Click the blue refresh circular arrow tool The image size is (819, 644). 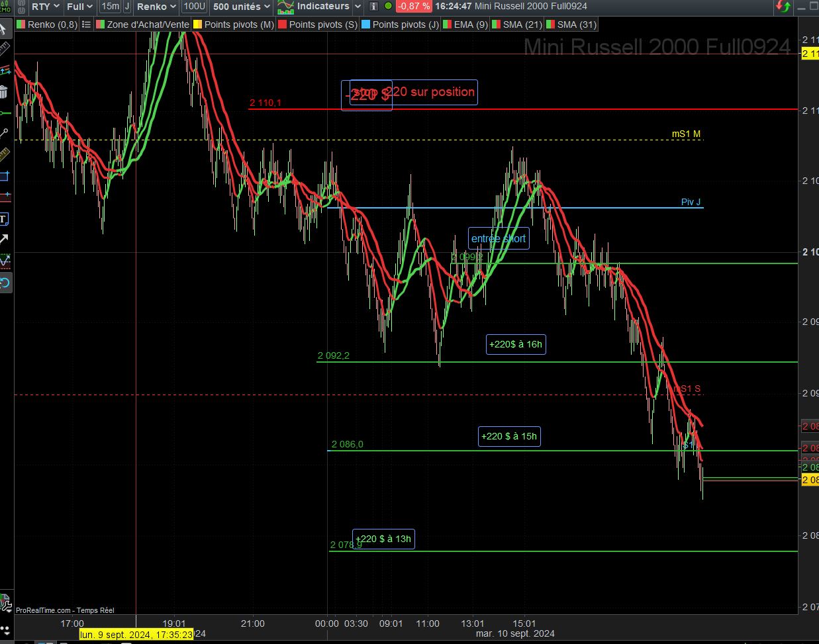(5, 283)
